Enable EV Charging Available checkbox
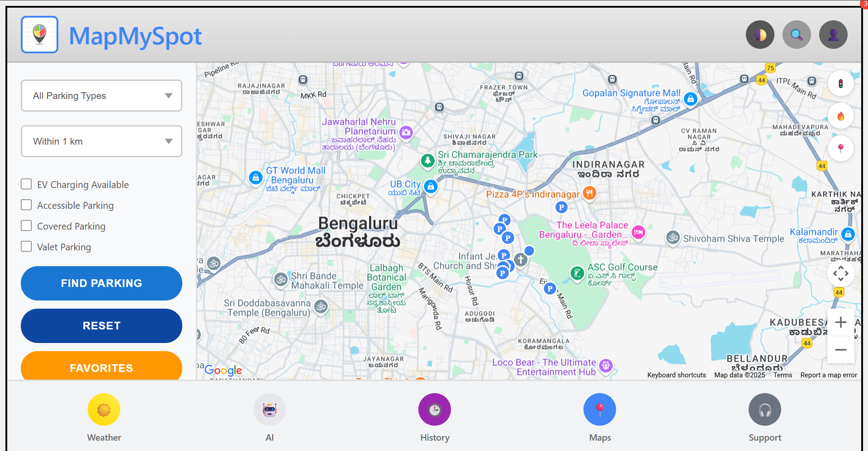This screenshot has width=868, height=451. coord(26,184)
